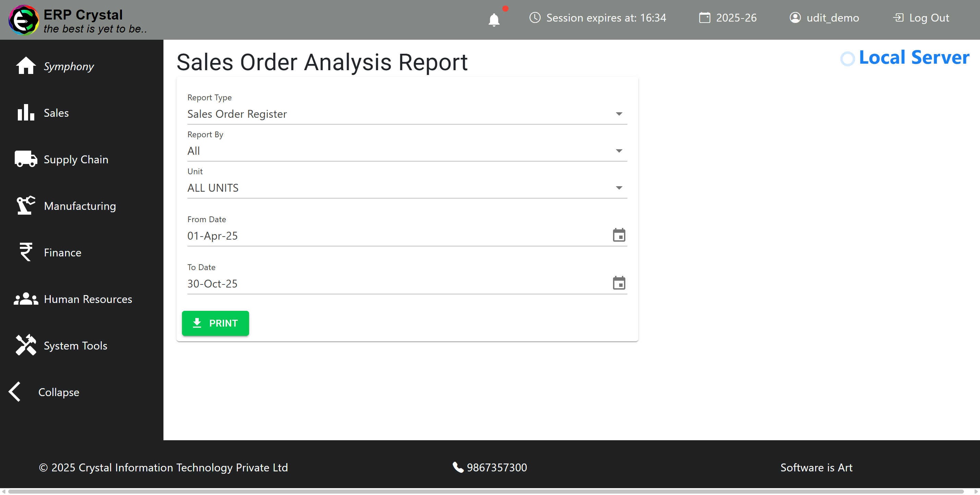Click the System Tools wrench icon

point(25,345)
